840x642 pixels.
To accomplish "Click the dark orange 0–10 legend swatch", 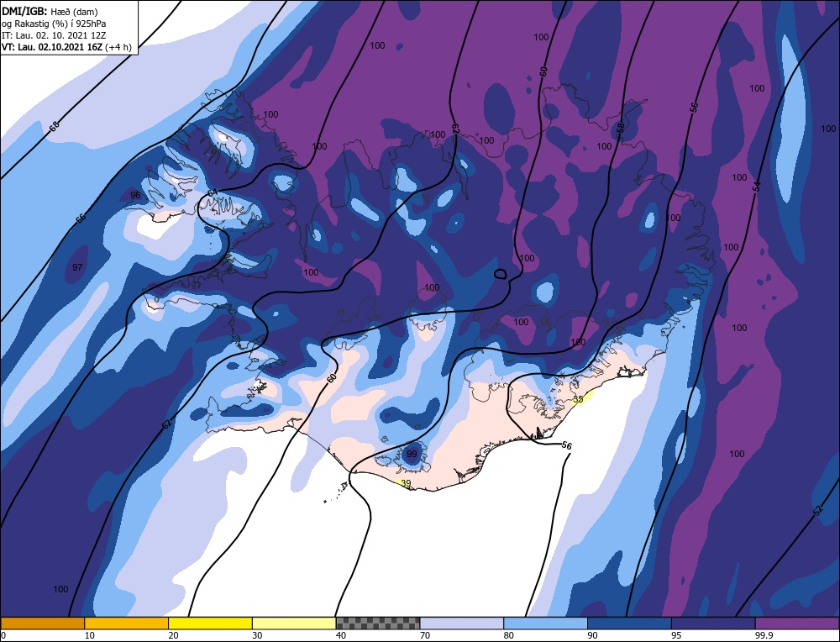I will point(42,623).
